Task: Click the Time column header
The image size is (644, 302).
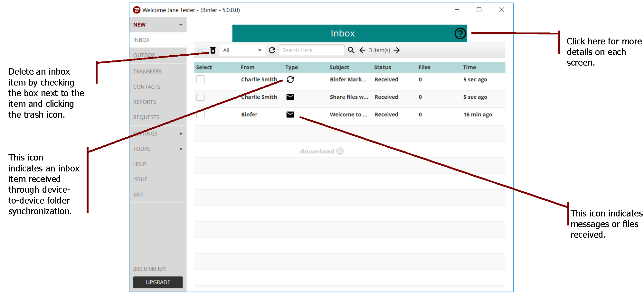Action: point(469,67)
